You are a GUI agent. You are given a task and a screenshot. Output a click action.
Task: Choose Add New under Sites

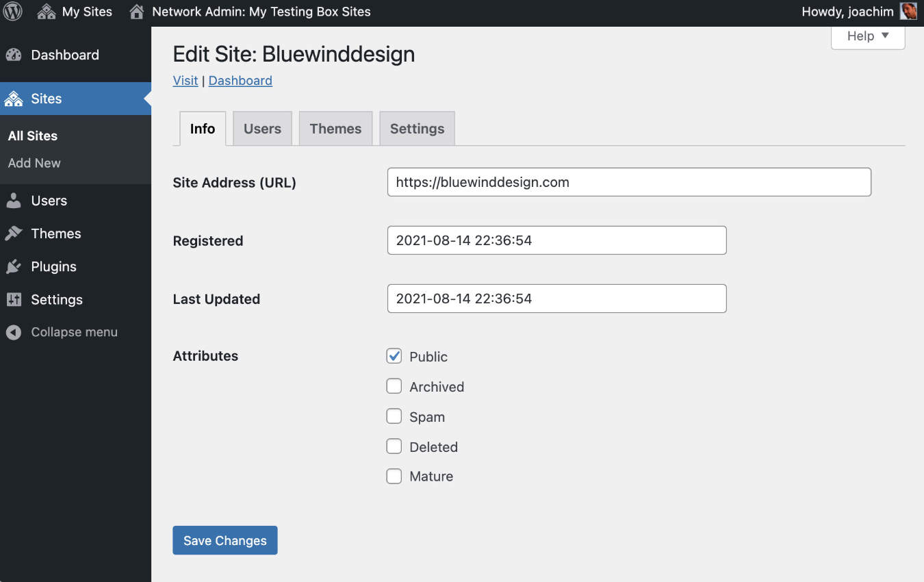(x=34, y=163)
